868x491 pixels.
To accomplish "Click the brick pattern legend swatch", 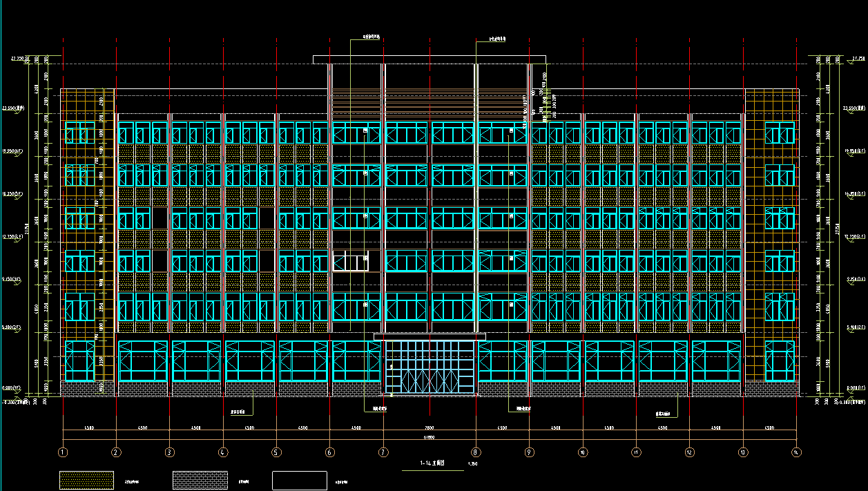I will tap(200, 480).
